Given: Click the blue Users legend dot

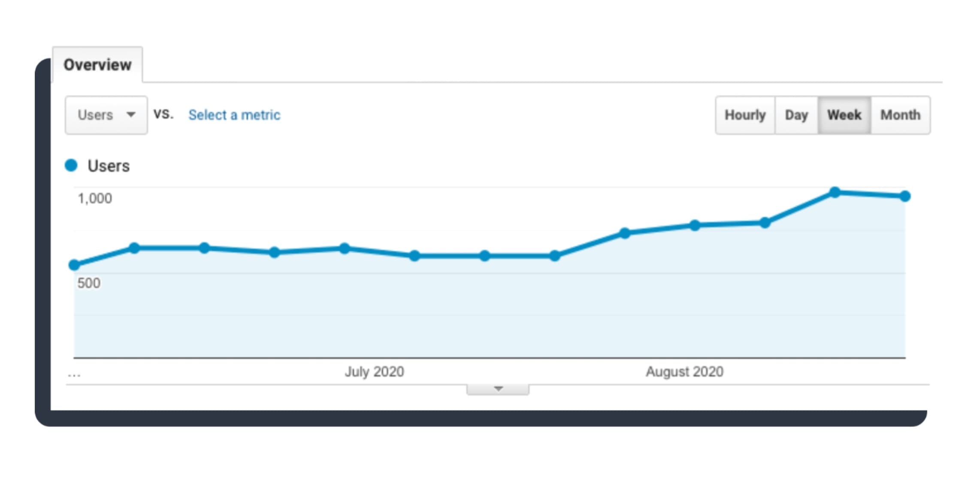Looking at the screenshot, I should tap(71, 165).
